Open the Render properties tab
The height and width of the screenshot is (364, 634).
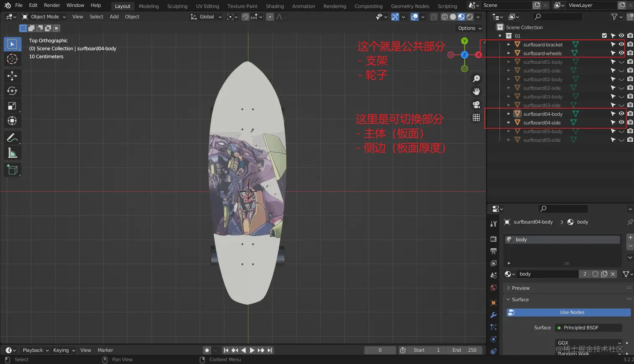pyautogui.click(x=494, y=239)
